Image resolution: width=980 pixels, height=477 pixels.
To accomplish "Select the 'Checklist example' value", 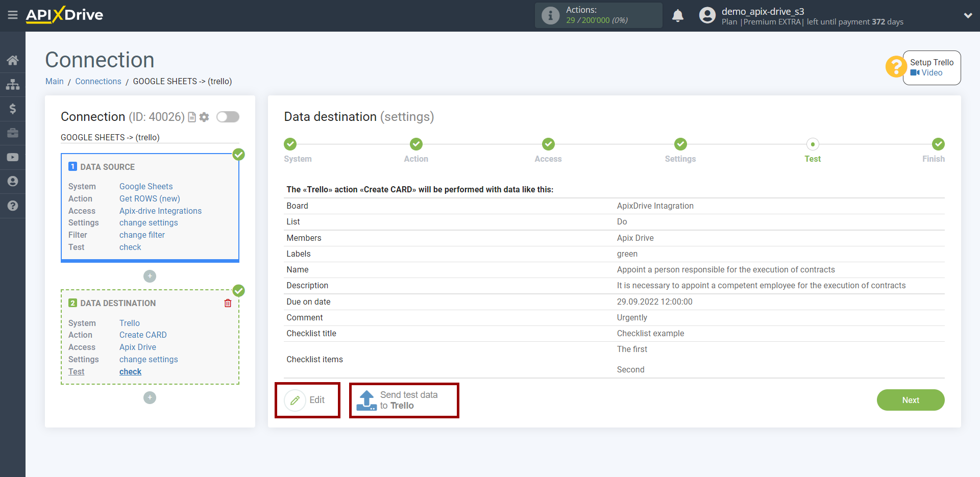I will click(x=651, y=334).
